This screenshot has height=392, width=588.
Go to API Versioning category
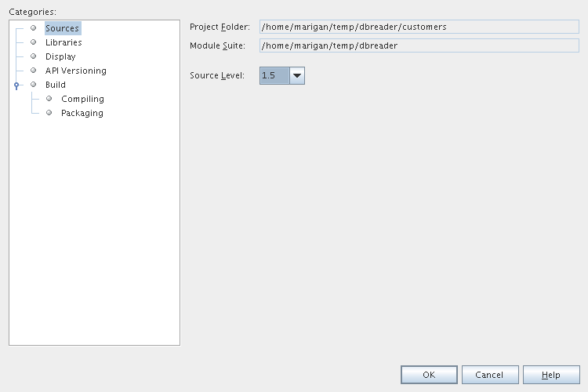pos(76,71)
